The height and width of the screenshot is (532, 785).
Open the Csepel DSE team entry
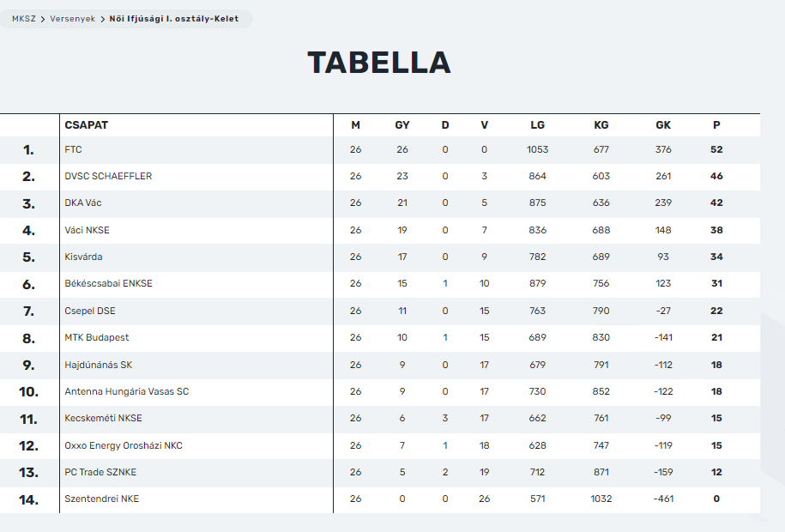coord(90,311)
